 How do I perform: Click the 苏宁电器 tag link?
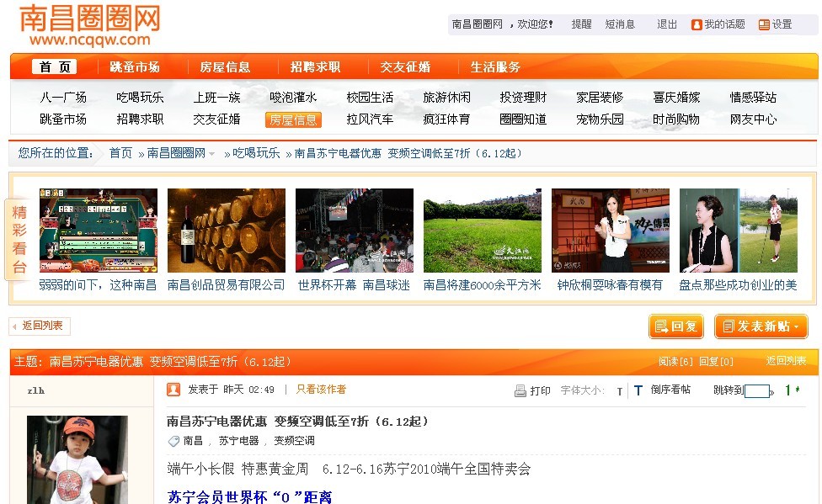238,441
